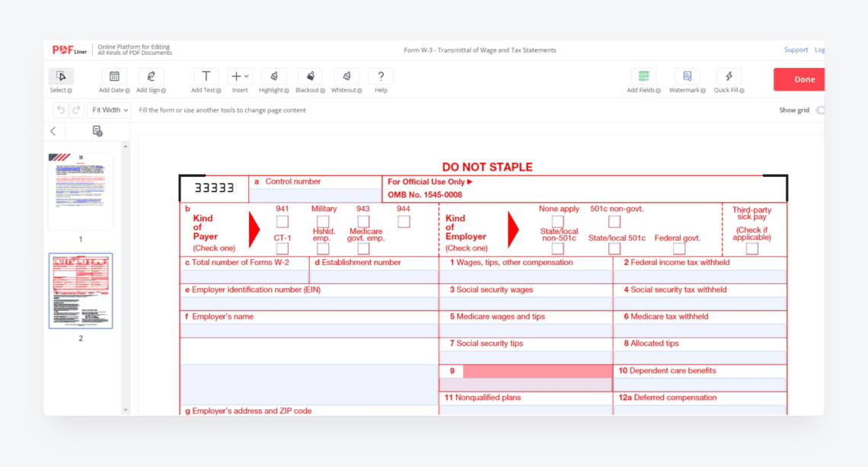Launch Quick Fill
868x467 pixels.
pos(729,77)
